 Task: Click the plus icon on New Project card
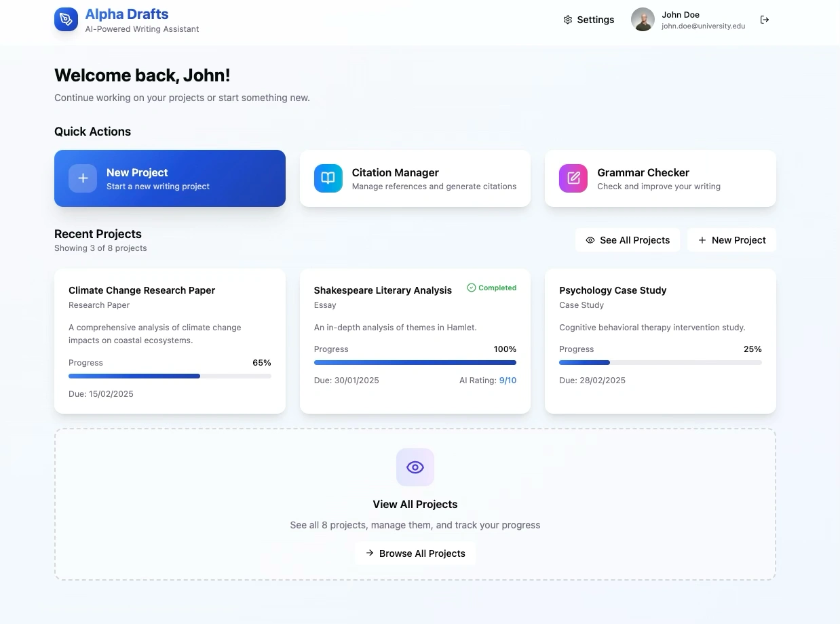[x=83, y=178]
